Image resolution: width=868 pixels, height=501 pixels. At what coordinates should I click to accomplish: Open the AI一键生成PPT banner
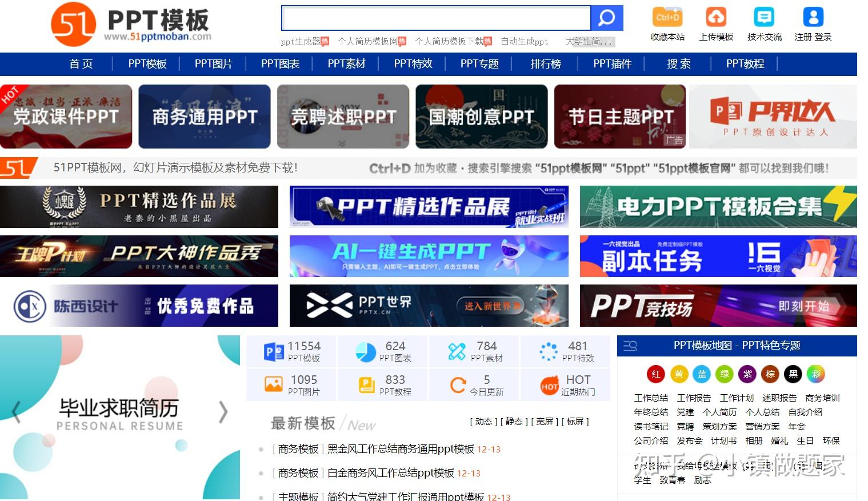pyautogui.click(x=429, y=256)
